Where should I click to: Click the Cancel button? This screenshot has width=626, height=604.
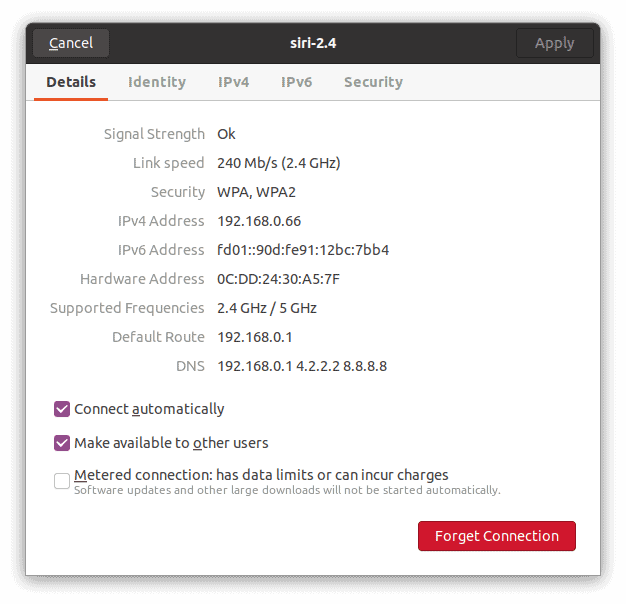(x=71, y=43)
